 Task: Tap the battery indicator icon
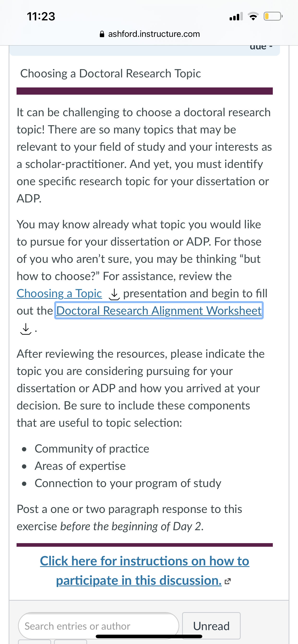click(x=273, y=17)
